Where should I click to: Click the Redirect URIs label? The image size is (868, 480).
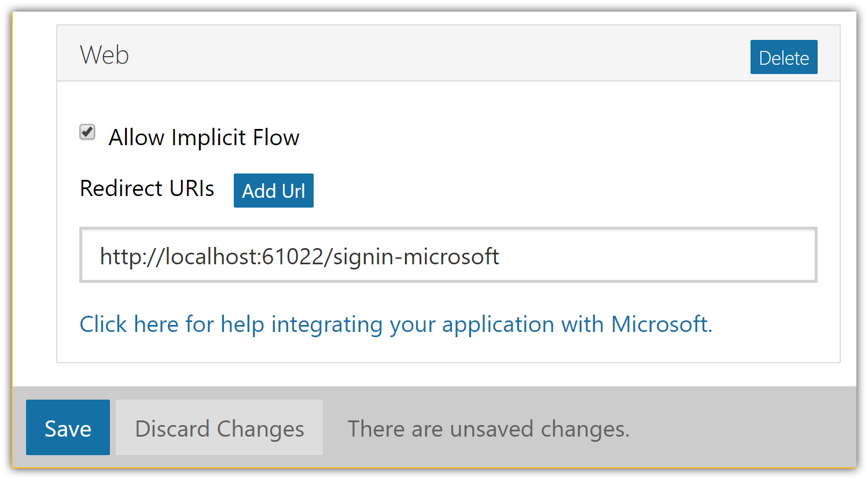click(x=147, y=189)
